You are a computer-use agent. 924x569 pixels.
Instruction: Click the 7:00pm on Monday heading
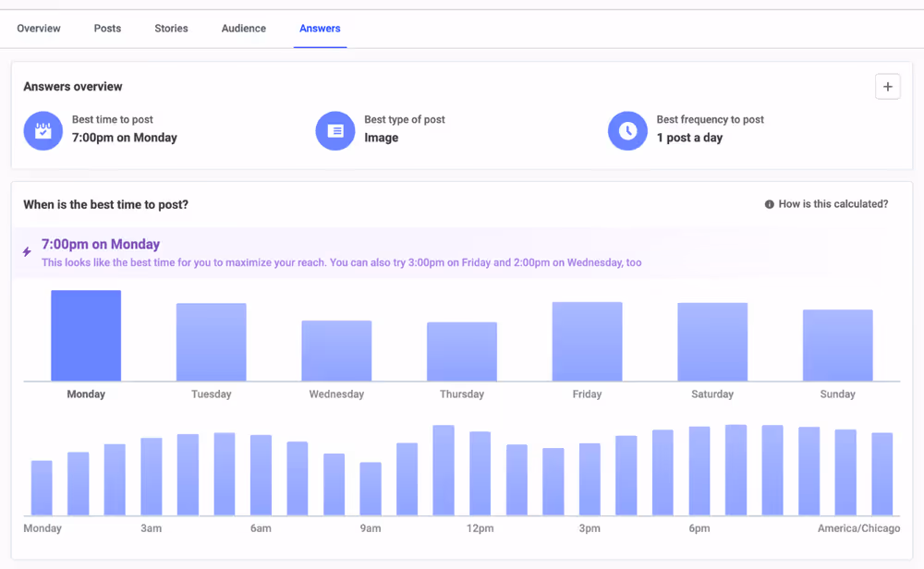coord(101,244)
